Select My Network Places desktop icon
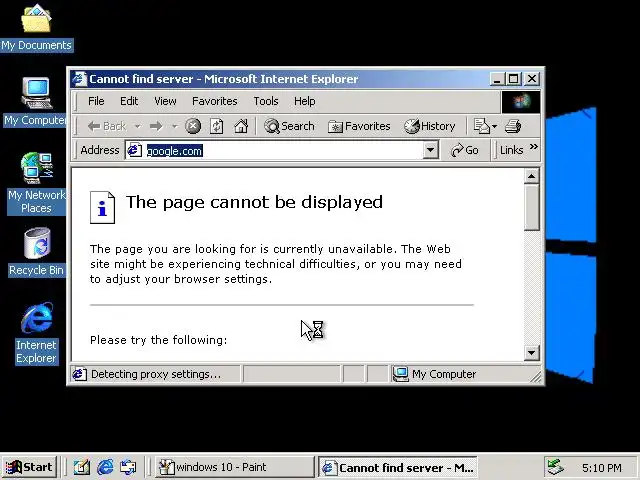Screen dimensions: 640x480 pyautogui.click(x=36, y=183)
